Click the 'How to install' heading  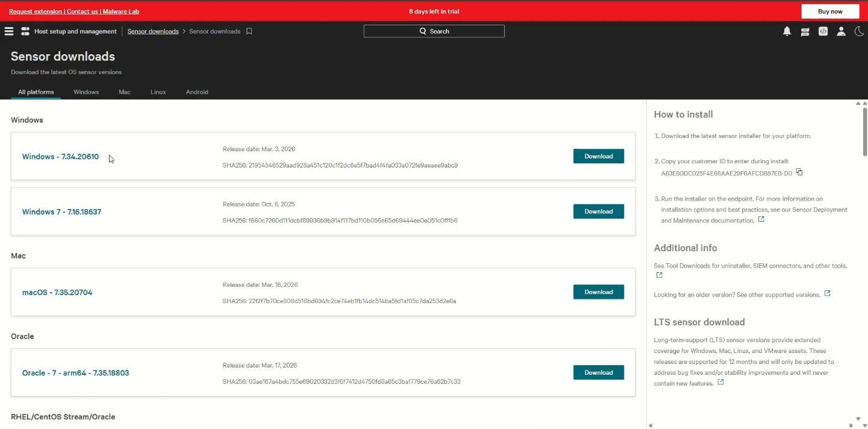[x=683, y=114]
